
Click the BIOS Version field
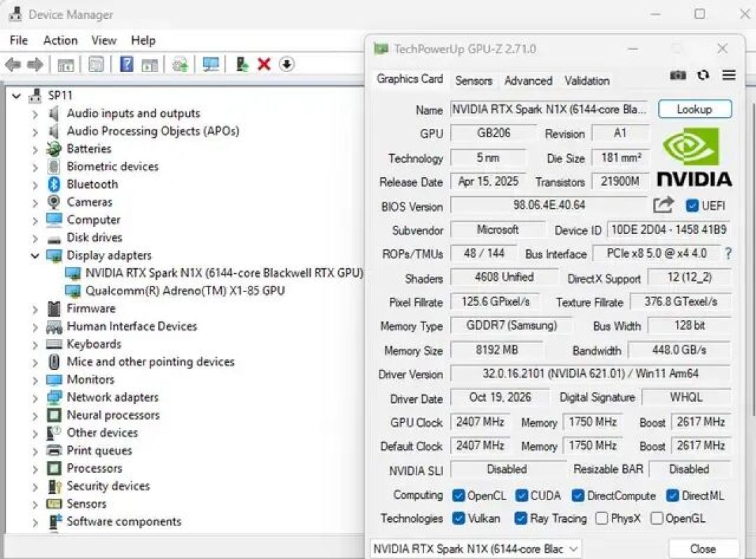549,205
